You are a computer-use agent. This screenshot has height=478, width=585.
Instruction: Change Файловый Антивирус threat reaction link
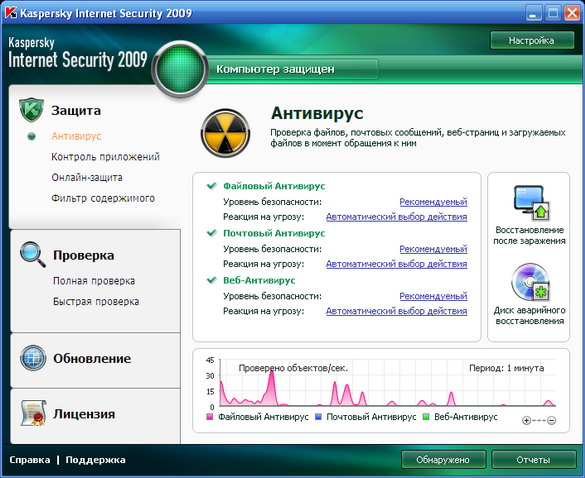click(x=397, y=217)
